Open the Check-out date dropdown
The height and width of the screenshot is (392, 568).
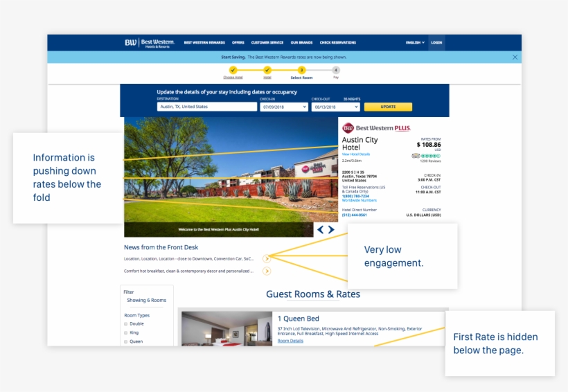click(x=335, y=107)
